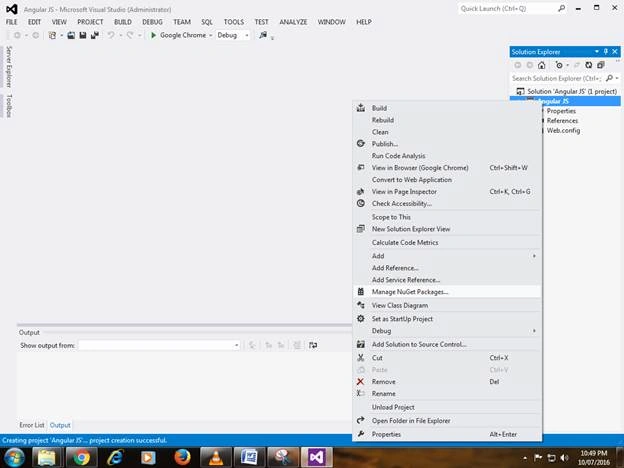
Task: Click the Save icon in toolbar
Action: [x=83, y=35]
